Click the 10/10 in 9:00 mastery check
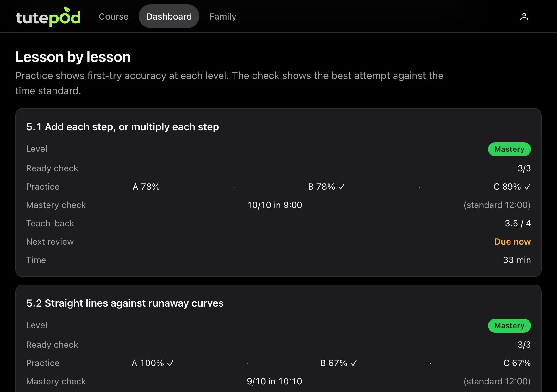The width and height of the screenshot is (557, 392). [x=275, y=205]
